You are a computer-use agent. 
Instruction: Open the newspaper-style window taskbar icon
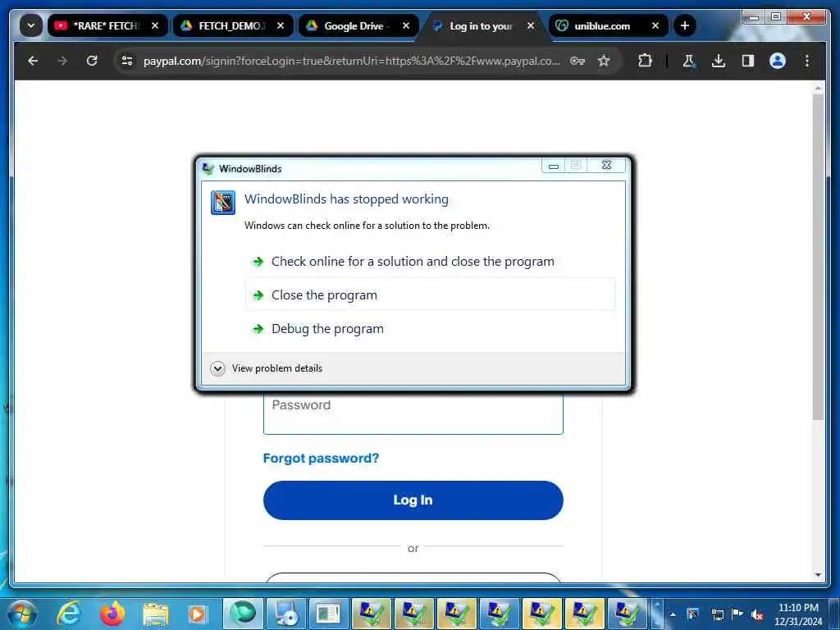[328, 614]
